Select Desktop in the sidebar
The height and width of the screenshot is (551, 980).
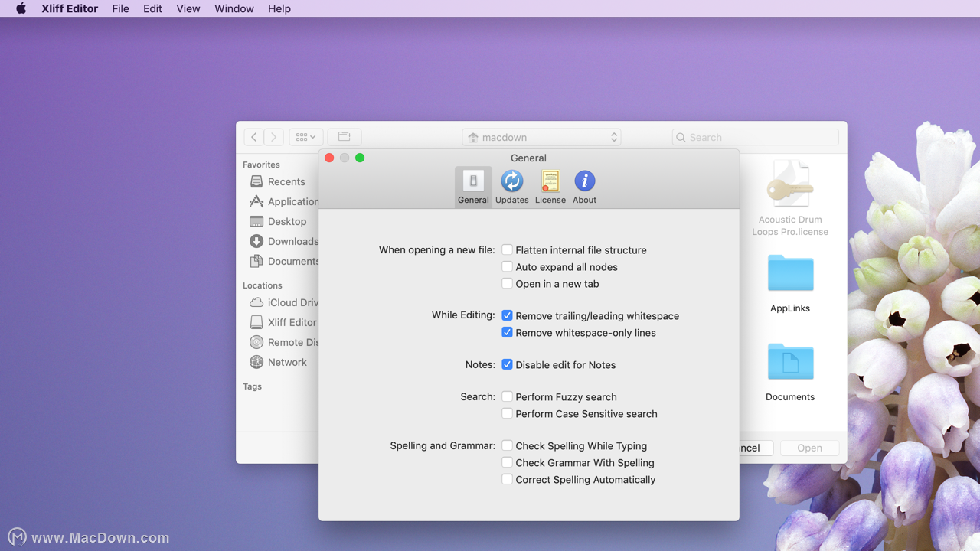pyautogui.click(x=279, y=221)
